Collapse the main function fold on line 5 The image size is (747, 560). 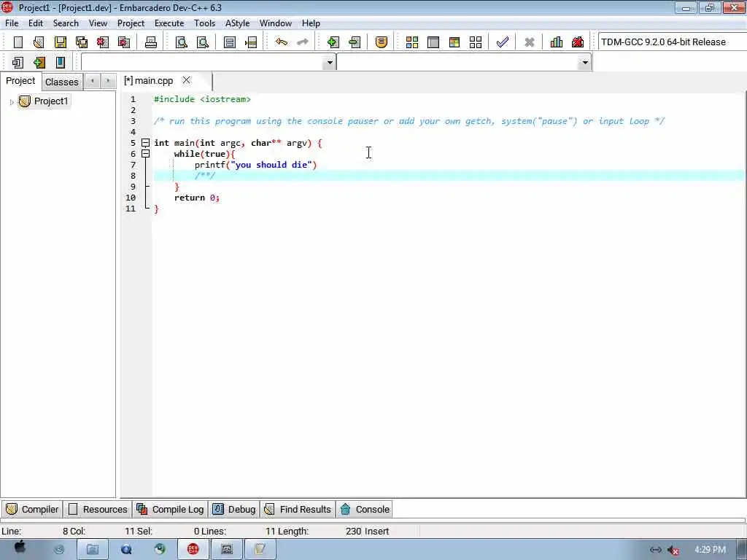145,143
